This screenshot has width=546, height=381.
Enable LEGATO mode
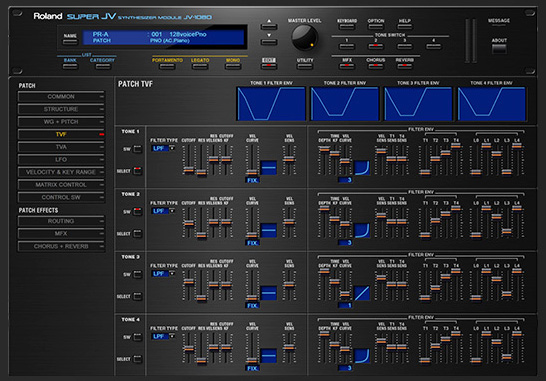(200, 66)
